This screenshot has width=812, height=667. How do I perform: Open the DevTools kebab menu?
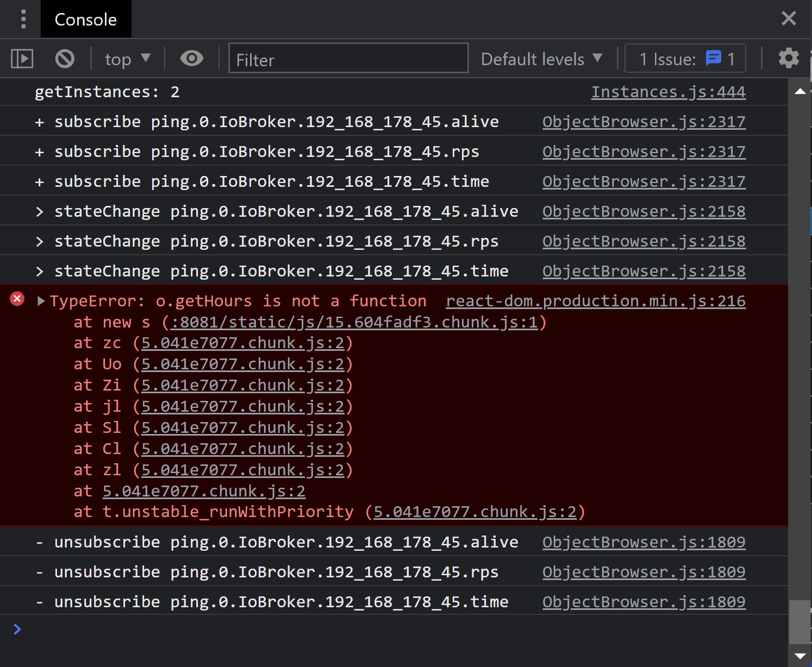[23, 18]
